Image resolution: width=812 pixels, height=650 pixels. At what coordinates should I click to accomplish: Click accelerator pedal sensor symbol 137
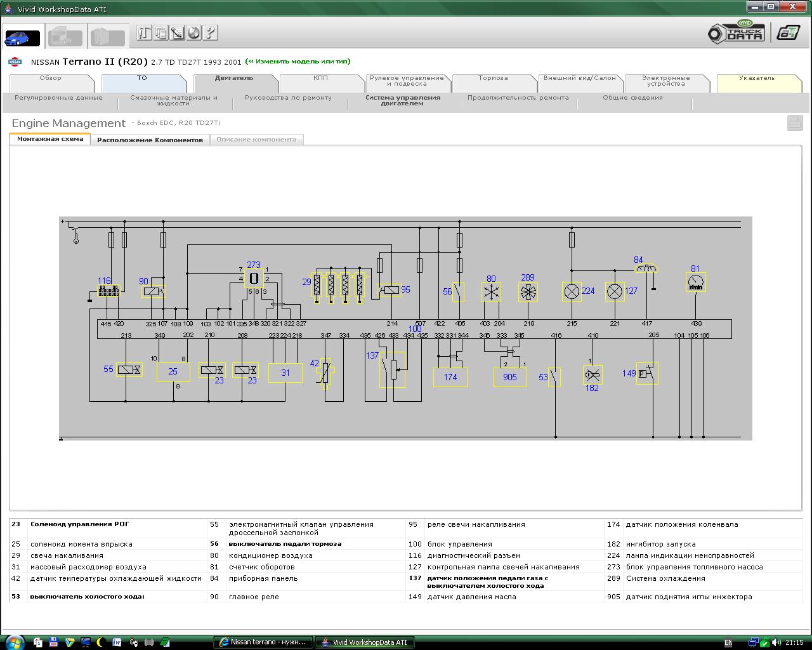392,369
